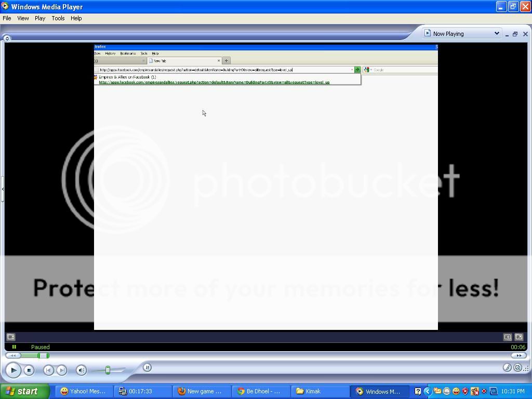
Task: Click the system clock showing 10:31 PM
Action: tap(513, 391)
